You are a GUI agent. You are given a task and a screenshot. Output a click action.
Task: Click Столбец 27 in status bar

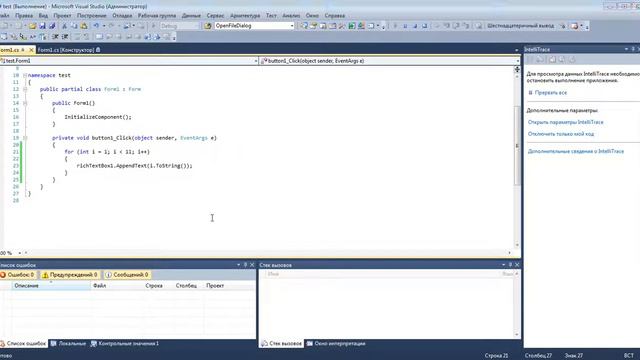538,356
